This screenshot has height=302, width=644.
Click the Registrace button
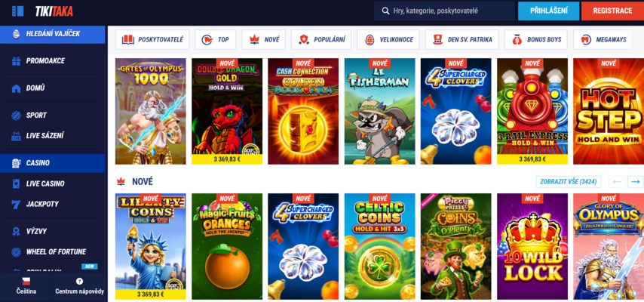pyautogui.click(x=612, y=11)
